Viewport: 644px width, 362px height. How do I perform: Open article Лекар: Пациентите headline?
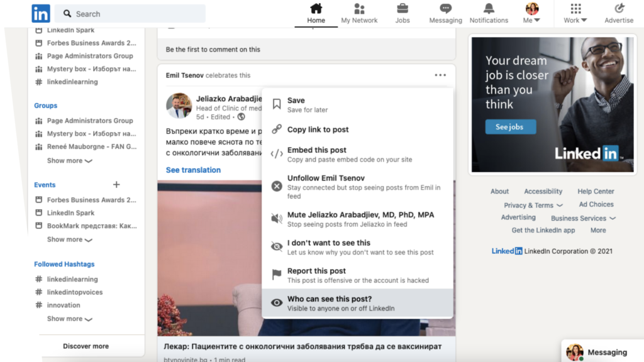pyautogui.click(x=303, y=346)
